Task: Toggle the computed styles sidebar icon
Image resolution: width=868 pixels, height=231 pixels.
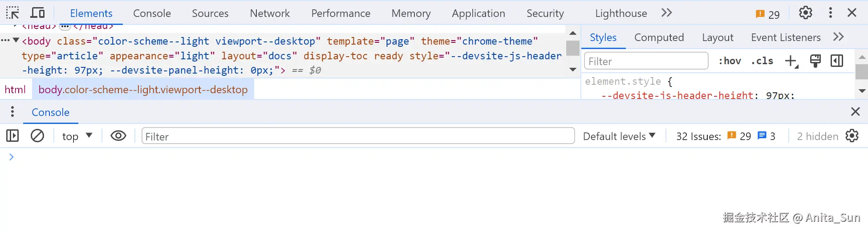Action: 837,61
